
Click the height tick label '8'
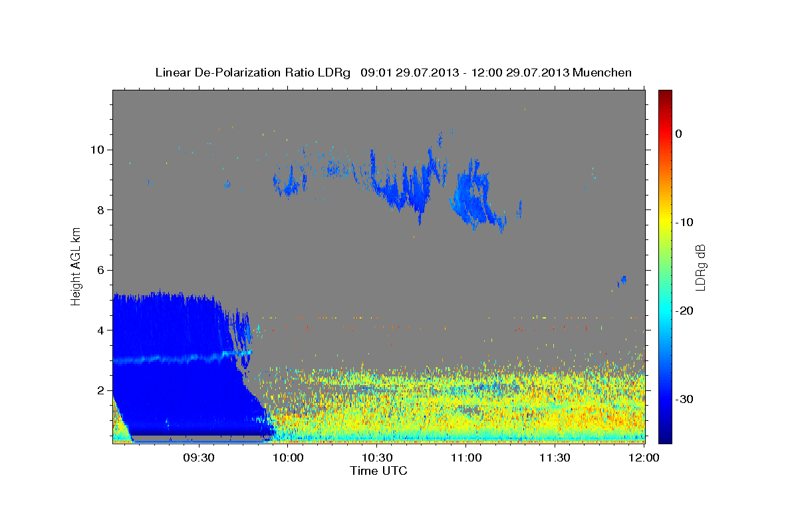coord(100,210)
